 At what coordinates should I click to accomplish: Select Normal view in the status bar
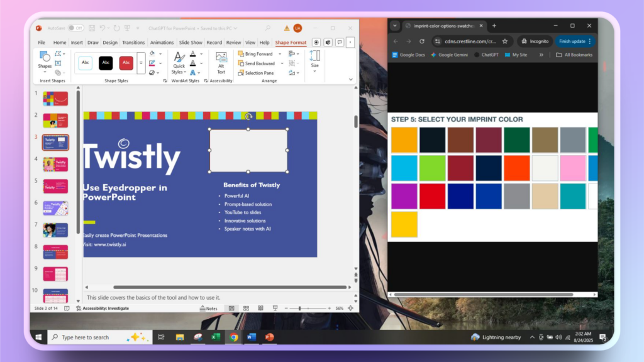tap(231, 308)
